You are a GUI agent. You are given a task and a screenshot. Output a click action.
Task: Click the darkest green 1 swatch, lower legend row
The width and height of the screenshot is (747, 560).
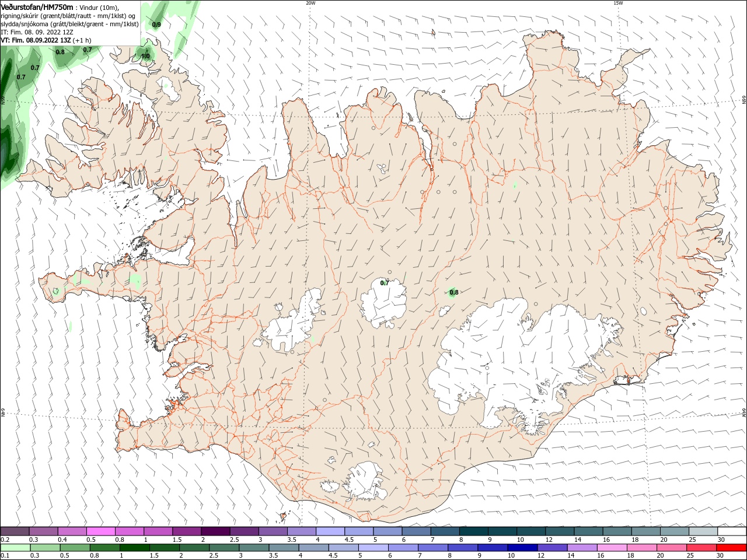tap(134, 548)
